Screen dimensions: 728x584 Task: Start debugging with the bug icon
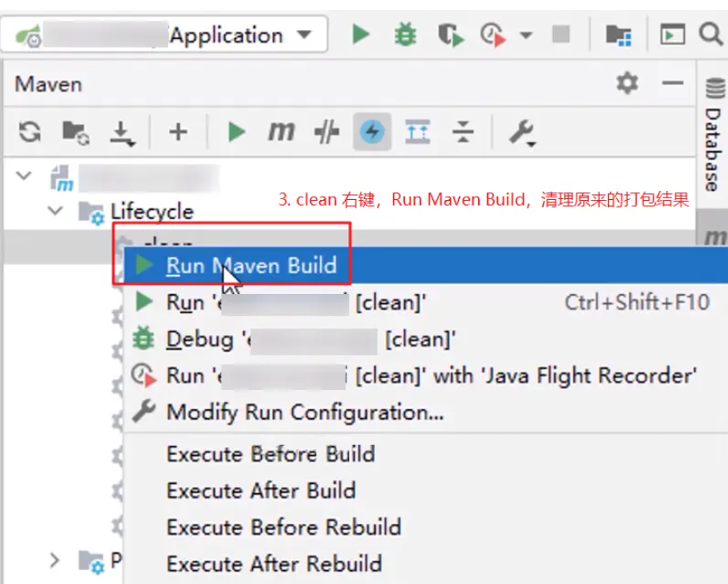(406, 34)
